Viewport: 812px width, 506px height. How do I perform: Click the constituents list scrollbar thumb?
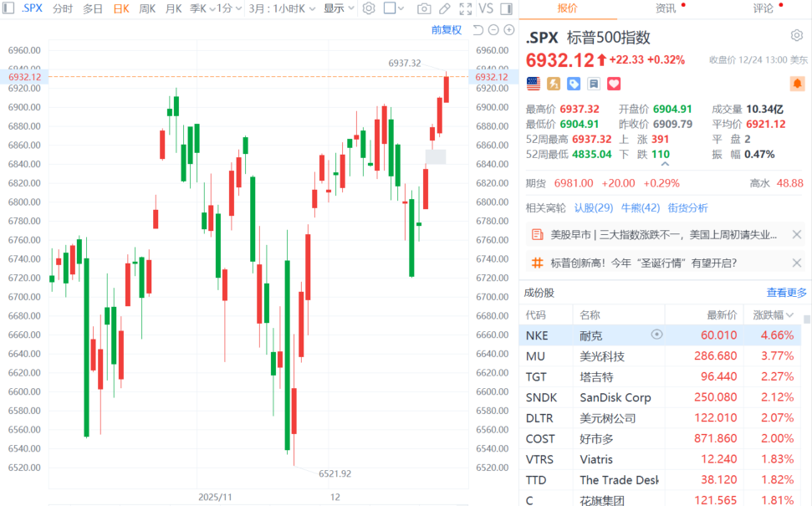click(807, 319)
